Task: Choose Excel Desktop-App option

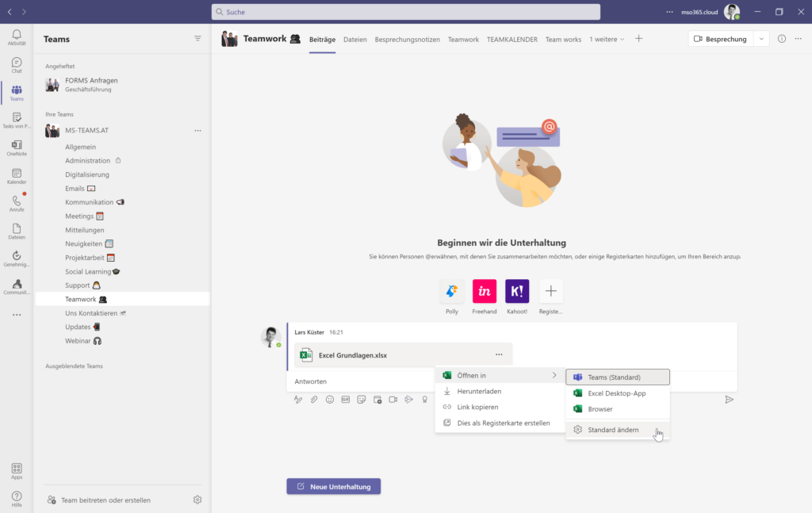Action: 618,393
